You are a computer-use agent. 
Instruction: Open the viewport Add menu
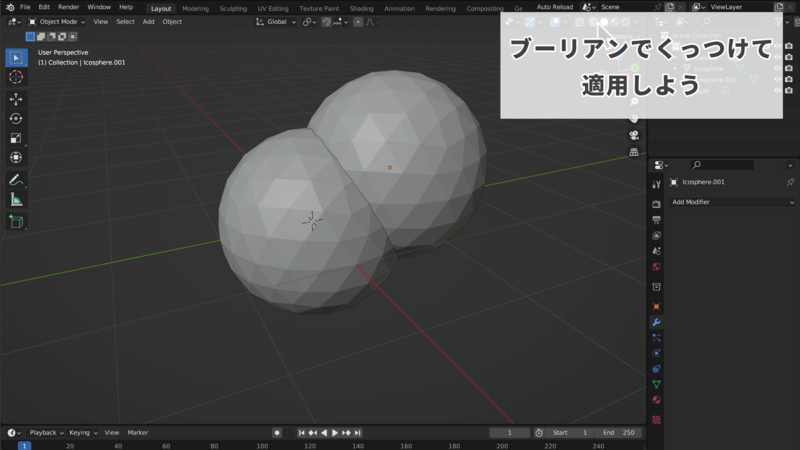(x=148, y=22)
